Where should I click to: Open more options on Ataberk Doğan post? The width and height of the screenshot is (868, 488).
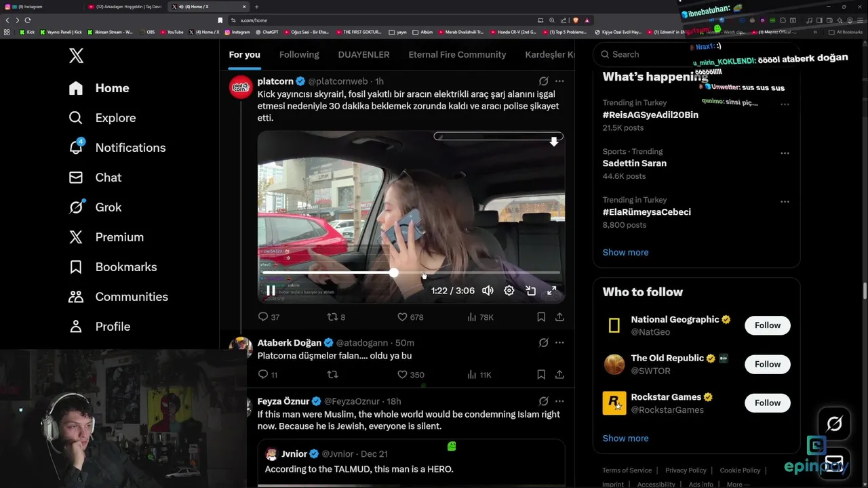559,342
